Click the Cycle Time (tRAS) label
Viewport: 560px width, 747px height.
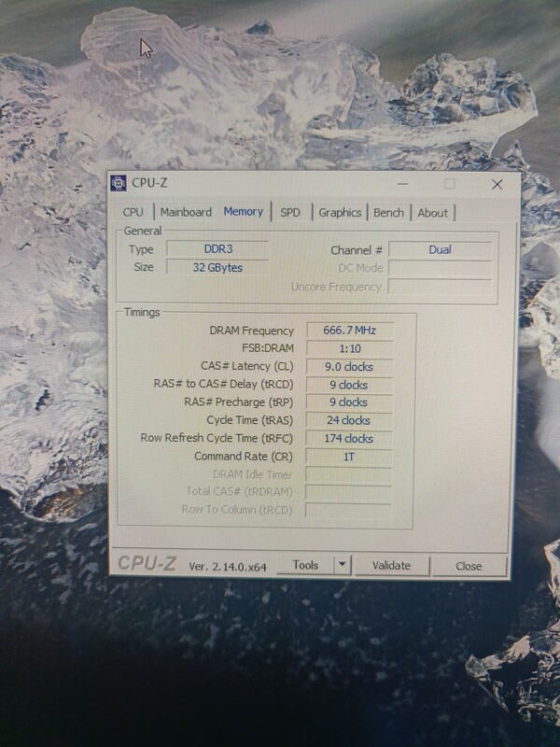pyautogui.click(x=250, y=419)
